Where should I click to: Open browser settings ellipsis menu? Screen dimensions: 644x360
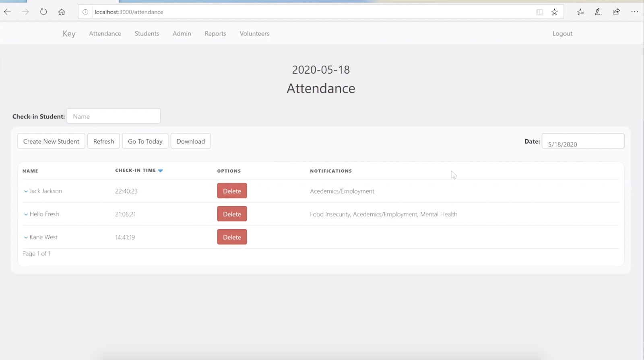coord(634,12)
